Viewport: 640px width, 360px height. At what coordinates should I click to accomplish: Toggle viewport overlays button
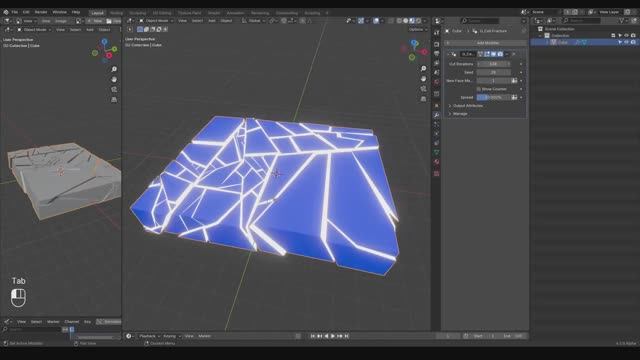376,20
